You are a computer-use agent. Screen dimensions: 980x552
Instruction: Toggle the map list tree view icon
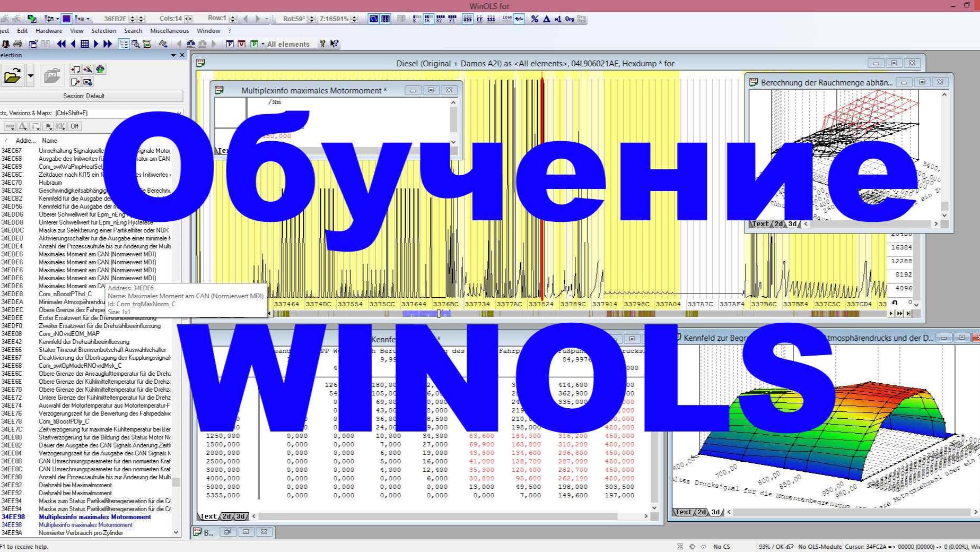124,44
